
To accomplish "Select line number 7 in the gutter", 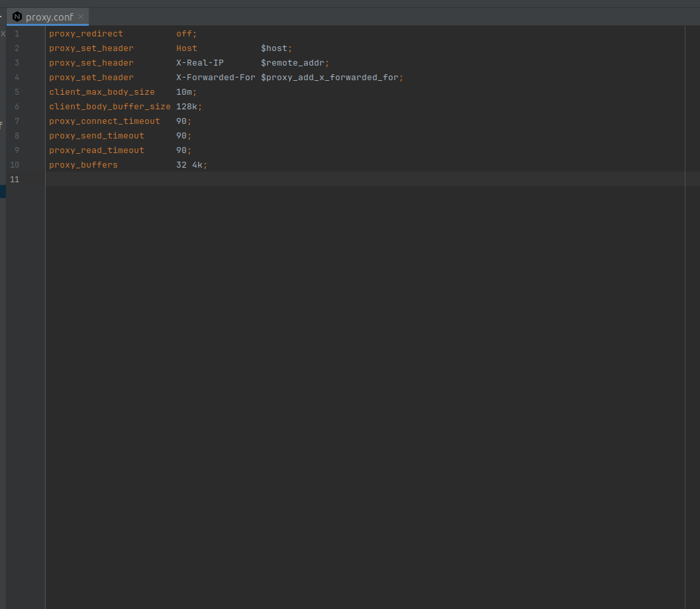I will click(17, 121).
